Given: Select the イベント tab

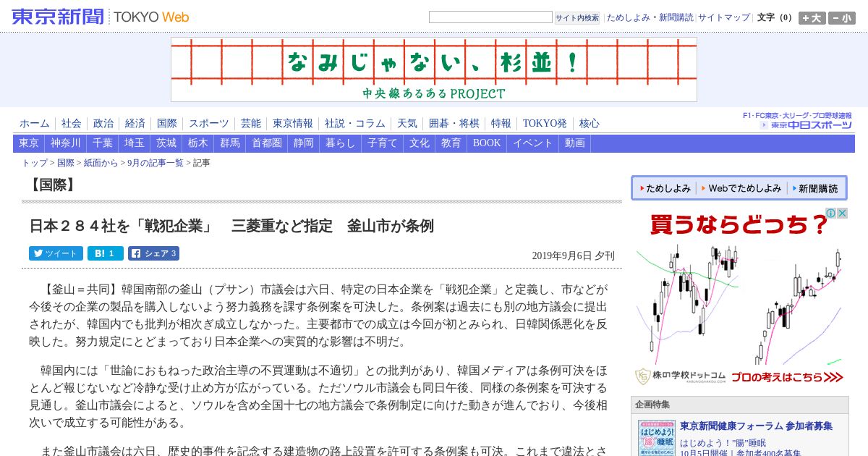Looking at the screenshot, I should pyautogui.click(x=533, y=143).
